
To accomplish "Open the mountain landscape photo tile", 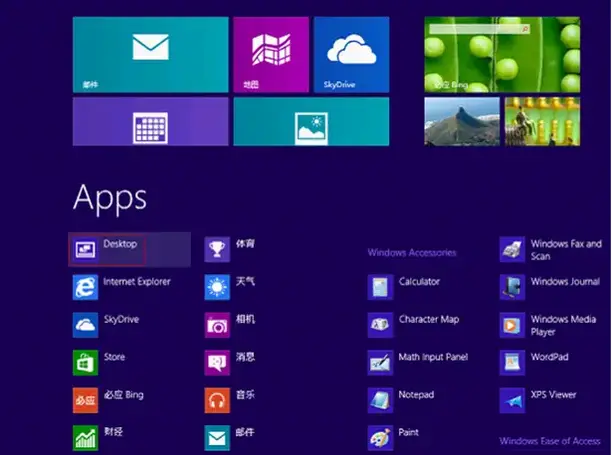I will pyautogui.click(x=462, y=122).
